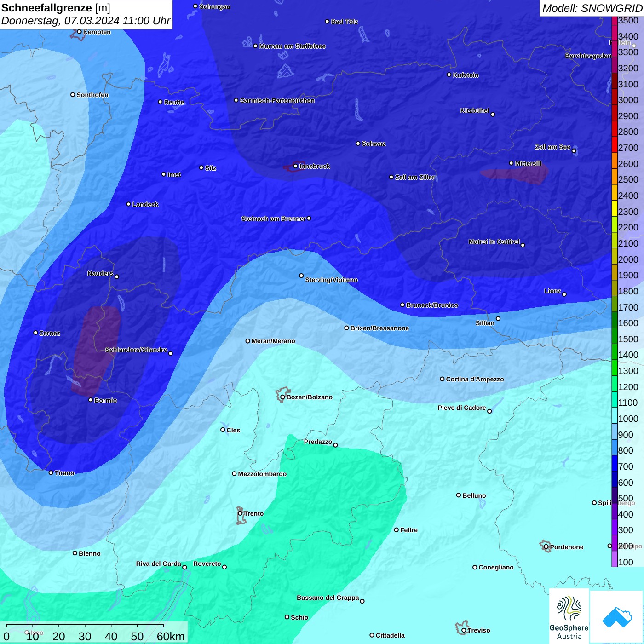The width and height of the screenshot is (644, 644).
Task: Click the Garmisch-Partenkirchen label
Action: [277, 100]
